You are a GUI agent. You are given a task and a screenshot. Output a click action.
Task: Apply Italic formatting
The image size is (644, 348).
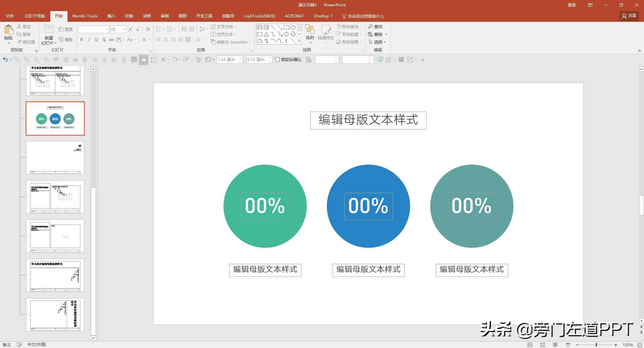(x=89, y=40)
